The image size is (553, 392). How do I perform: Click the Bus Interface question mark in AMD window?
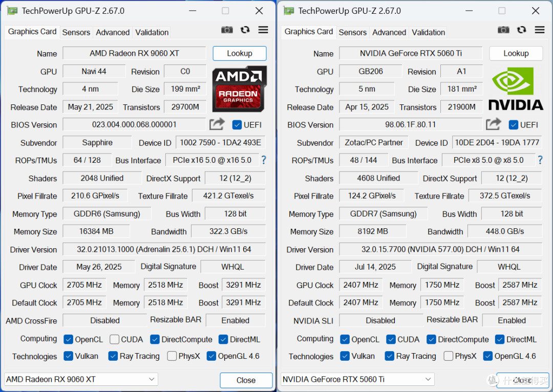264,160
